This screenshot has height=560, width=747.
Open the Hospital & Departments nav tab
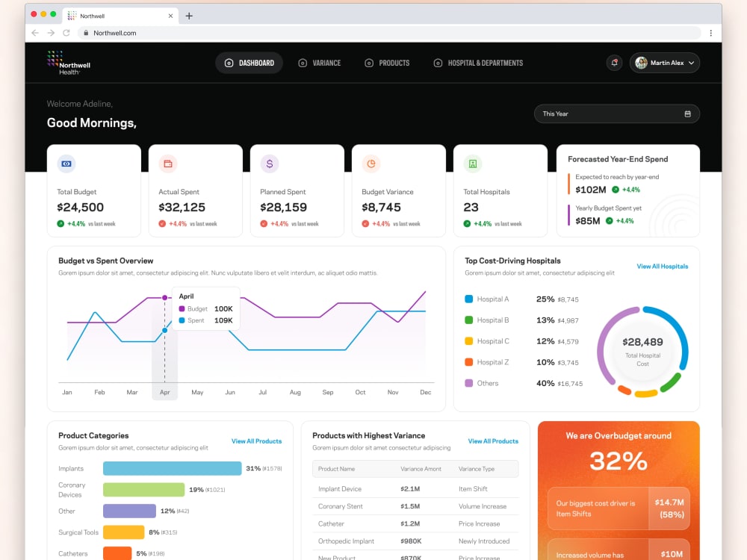[x=478, y=63]
